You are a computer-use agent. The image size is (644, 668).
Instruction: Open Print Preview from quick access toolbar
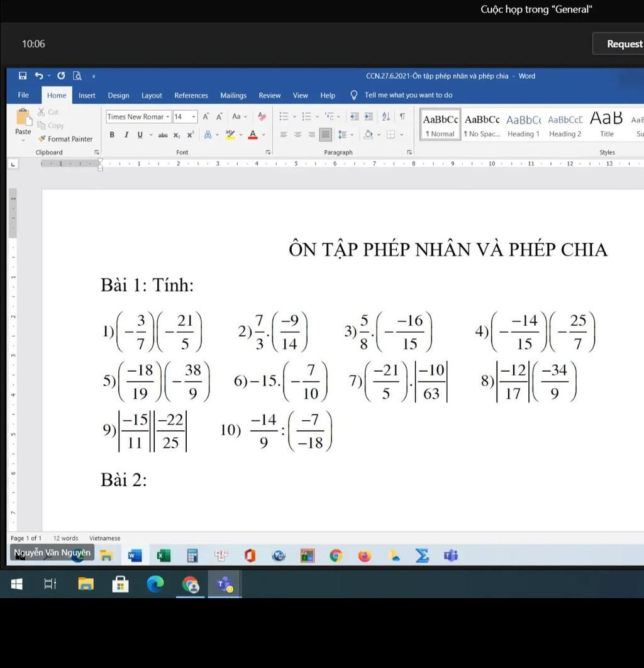point(77,76)
